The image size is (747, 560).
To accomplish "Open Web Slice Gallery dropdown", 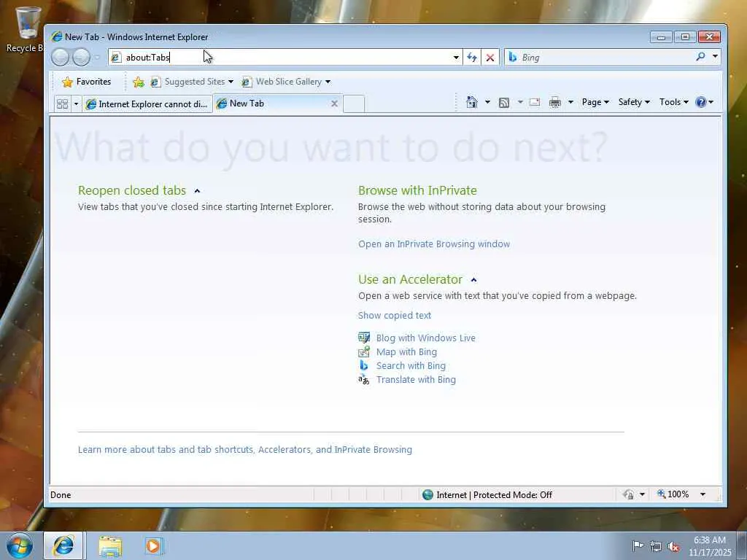I will click(286, 82).
